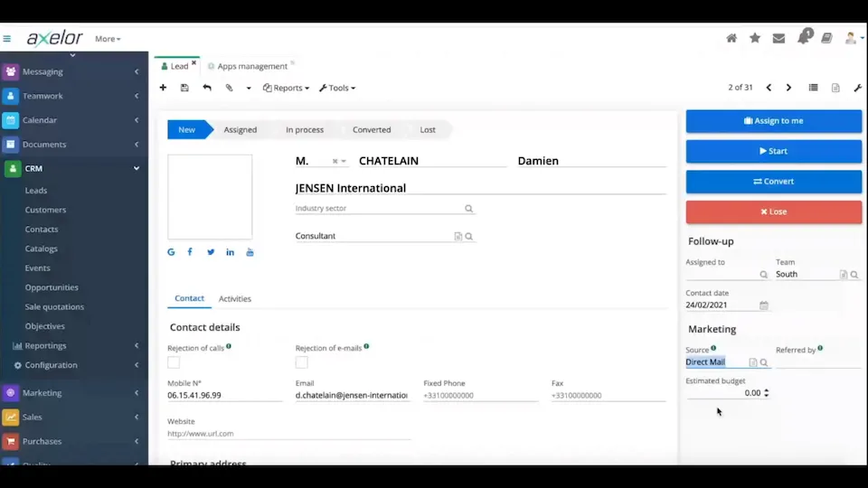Screen dimensions: 868x488
Task: Click the Assign to me button
Action: pos(773,120)
